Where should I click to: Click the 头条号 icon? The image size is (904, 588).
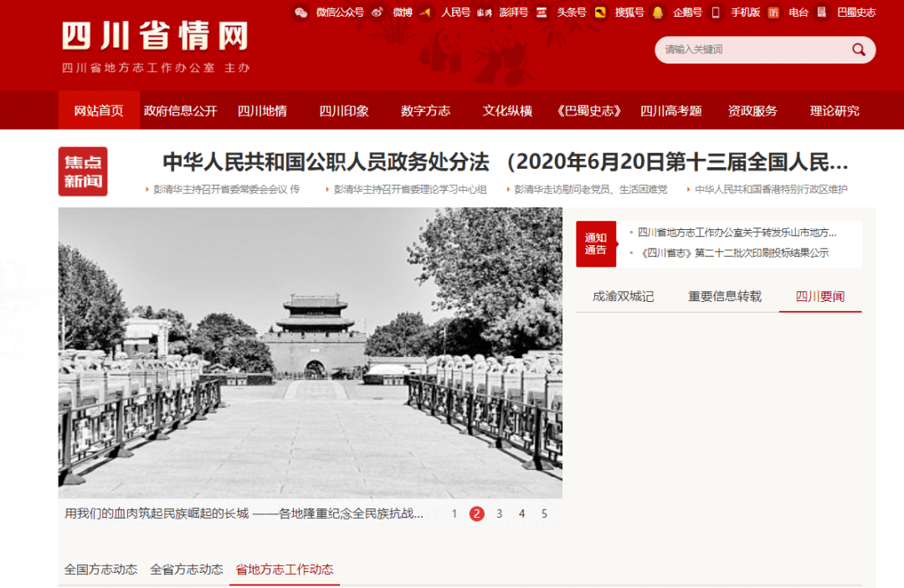(542, 13)
